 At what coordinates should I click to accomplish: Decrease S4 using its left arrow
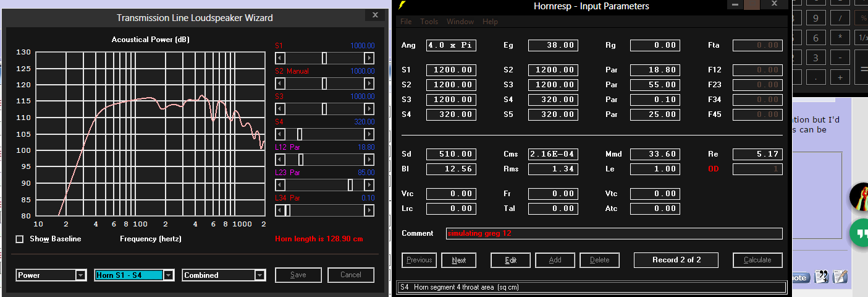coord(280,134)
